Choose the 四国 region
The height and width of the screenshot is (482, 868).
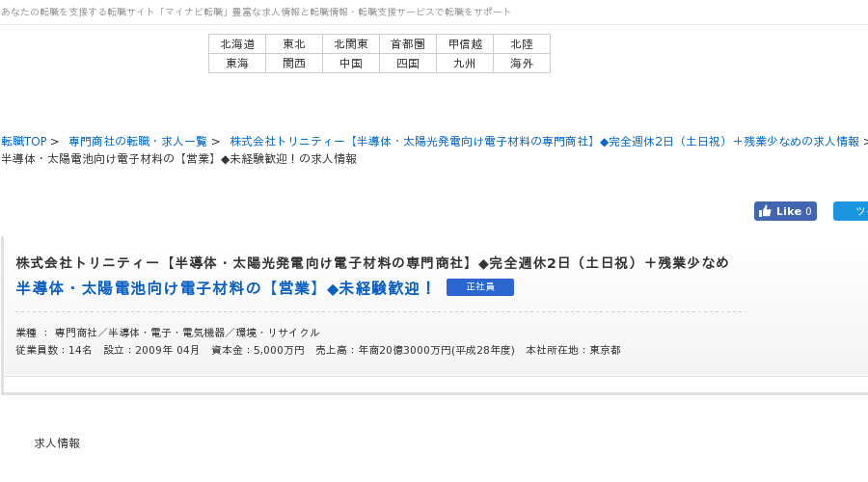coord(408,63)
